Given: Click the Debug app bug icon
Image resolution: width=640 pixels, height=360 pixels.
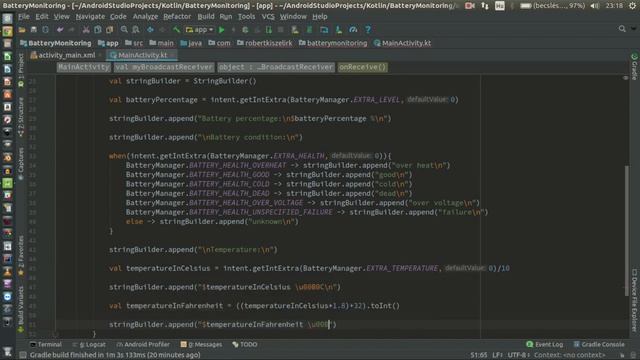Looking at the screenshot, I should (245, 30).
